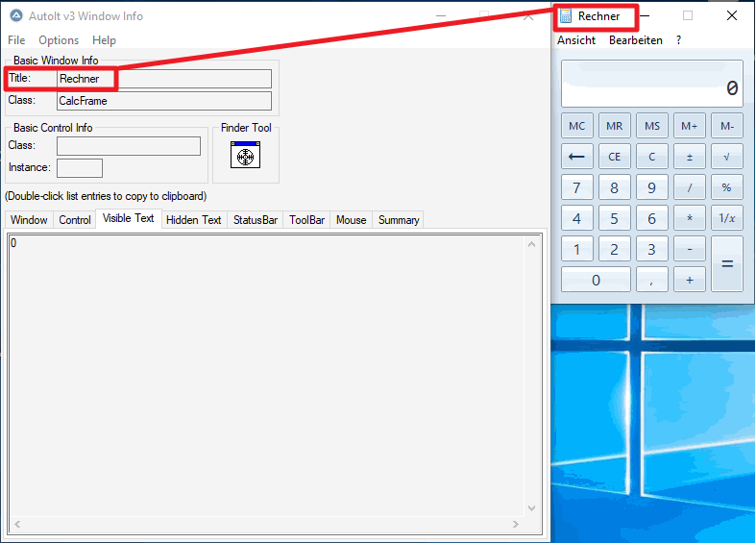The height and width of the screenshot is (543, 756).
Task: Click digit 8 on the calculator
Action: [x=614, y=187]
